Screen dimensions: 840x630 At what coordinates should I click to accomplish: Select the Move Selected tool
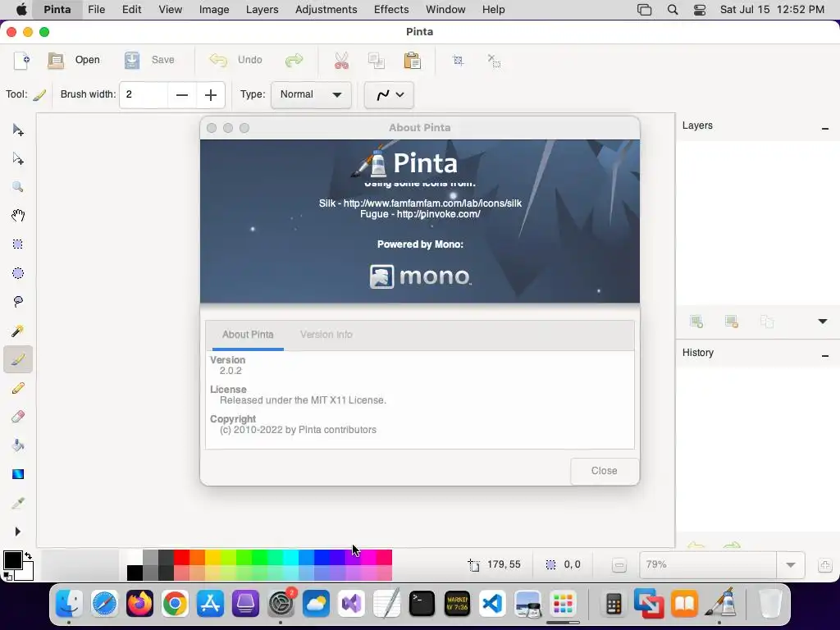(x=18, y=130)
